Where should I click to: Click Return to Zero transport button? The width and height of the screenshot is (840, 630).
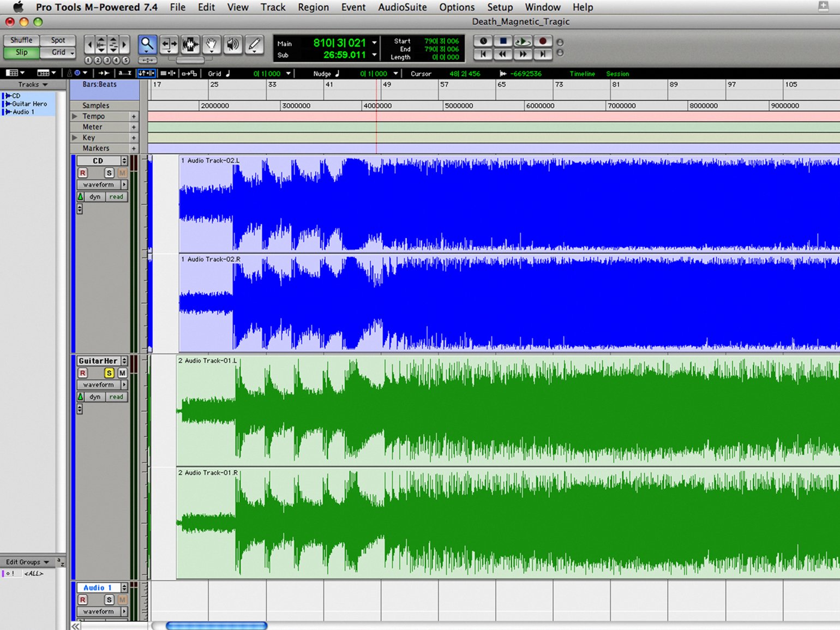[483, 54]
